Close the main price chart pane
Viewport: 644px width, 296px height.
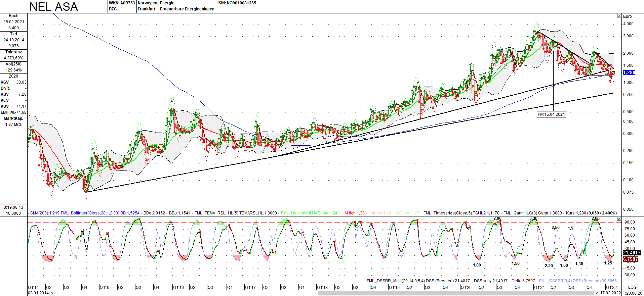[619, 16]
